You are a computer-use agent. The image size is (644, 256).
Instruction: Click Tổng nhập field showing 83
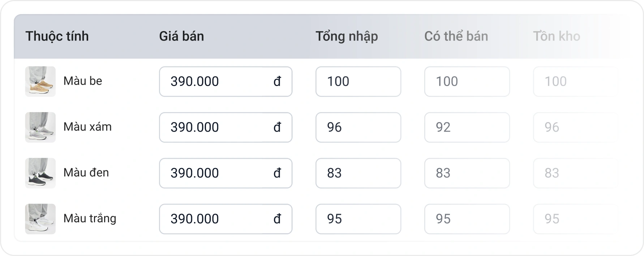coord(358,173)
